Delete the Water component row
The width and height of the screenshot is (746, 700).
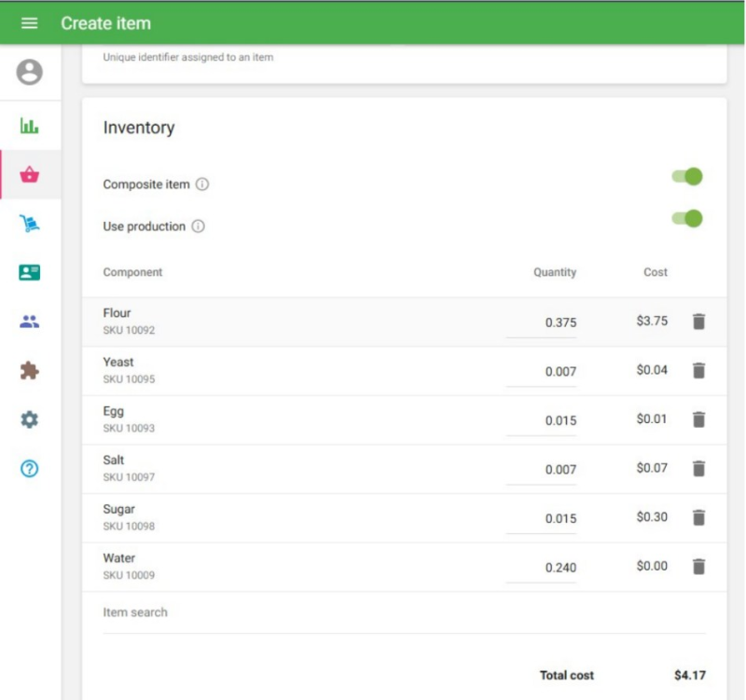pyautogui.click(x=698, y=567)
